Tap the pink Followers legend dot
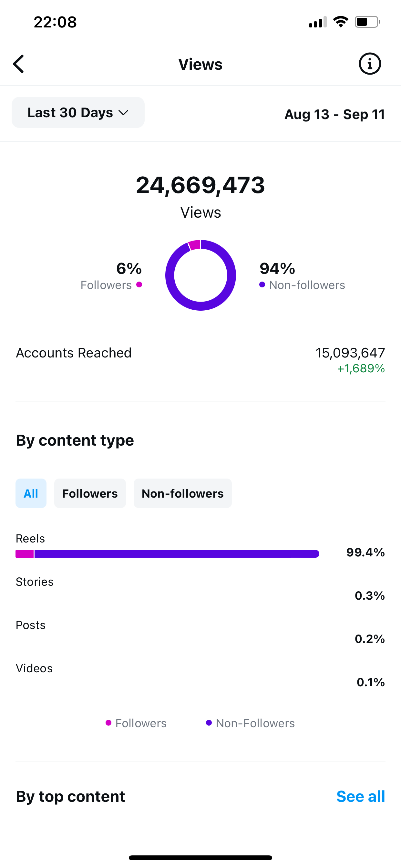The image size is (401, 868). coord(108,722)
